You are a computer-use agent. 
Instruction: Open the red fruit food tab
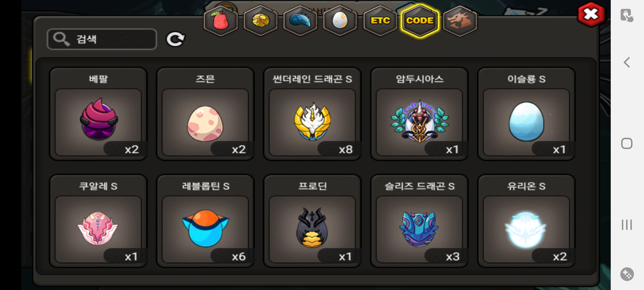[221, 21]
